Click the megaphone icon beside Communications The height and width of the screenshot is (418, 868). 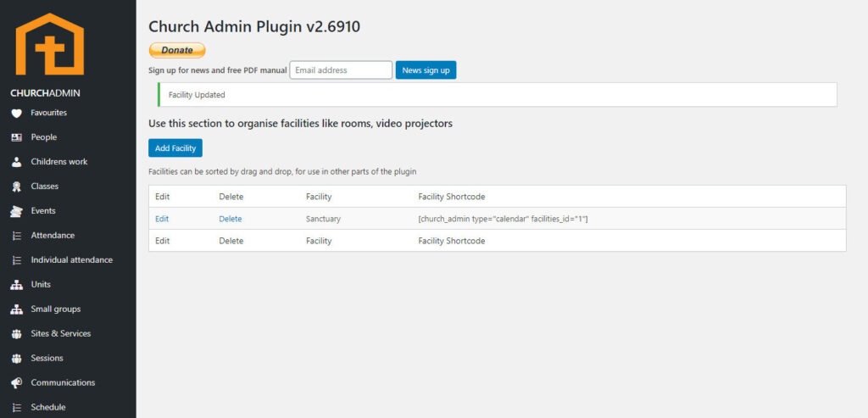pyautogui.click(x=16, y=383)
